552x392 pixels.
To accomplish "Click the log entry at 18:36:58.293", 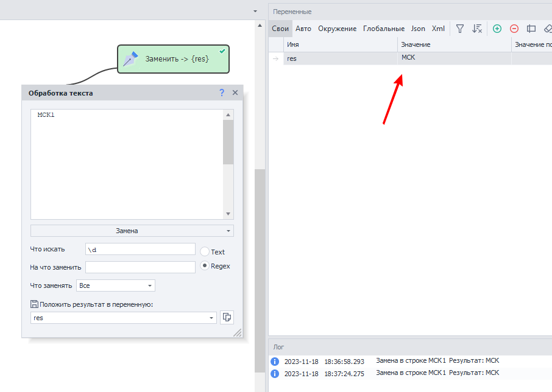I will (x=410, y=361).
